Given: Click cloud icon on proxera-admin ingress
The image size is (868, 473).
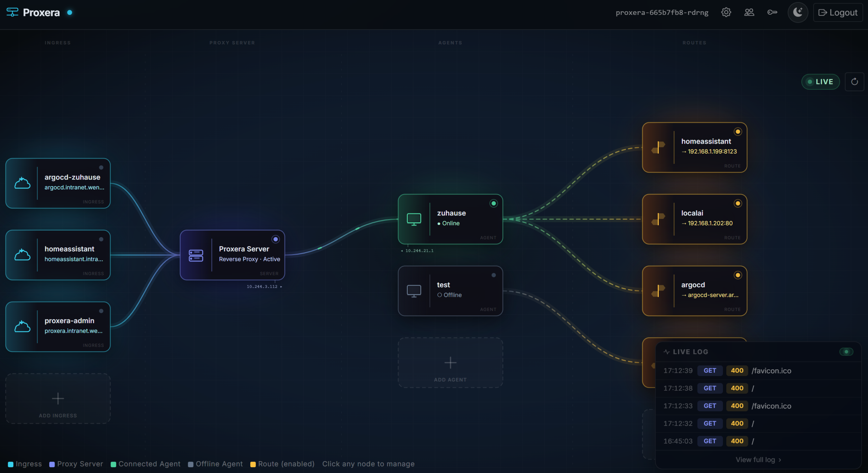Looking at the screenshot, I should coord(22,327).
